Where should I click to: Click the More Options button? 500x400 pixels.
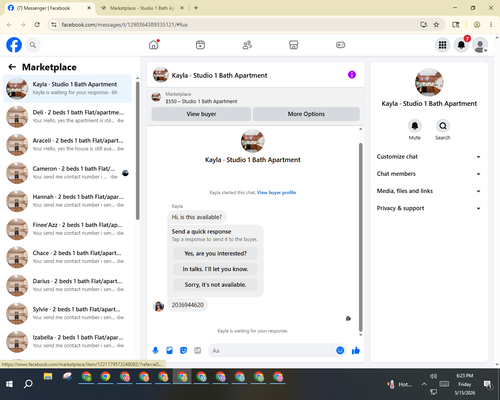[306, 114]
